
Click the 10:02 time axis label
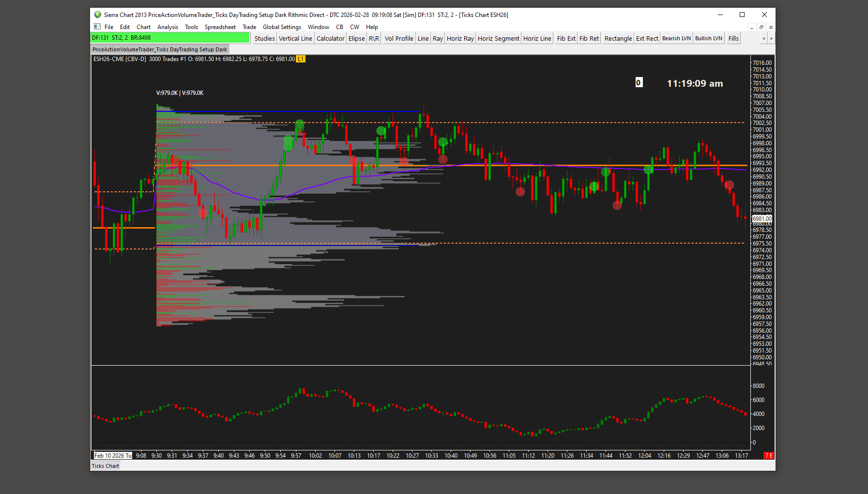[315, 456]
